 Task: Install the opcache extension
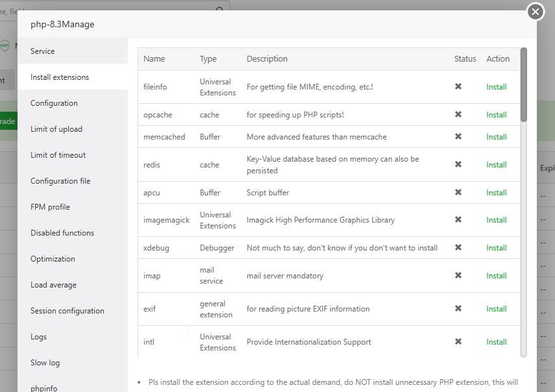(497, 115)
